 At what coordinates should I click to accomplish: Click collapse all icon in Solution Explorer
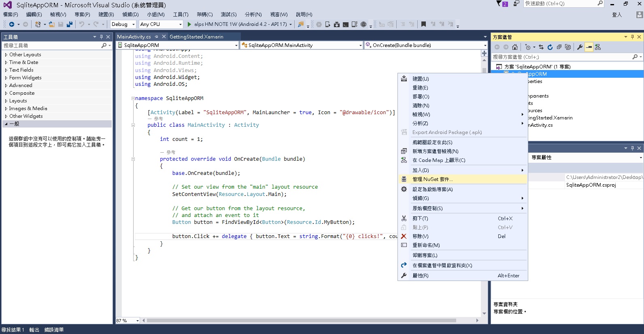tap(559, 47)
